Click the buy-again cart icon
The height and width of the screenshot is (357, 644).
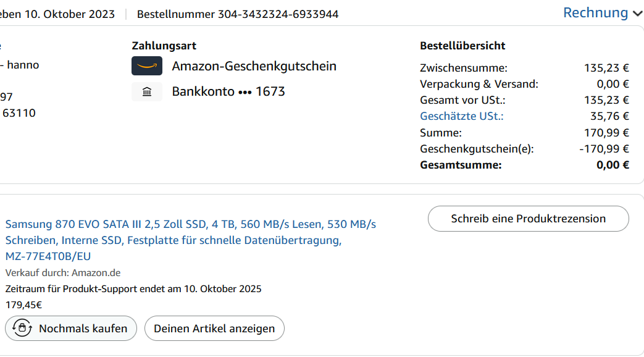point(22,328)
